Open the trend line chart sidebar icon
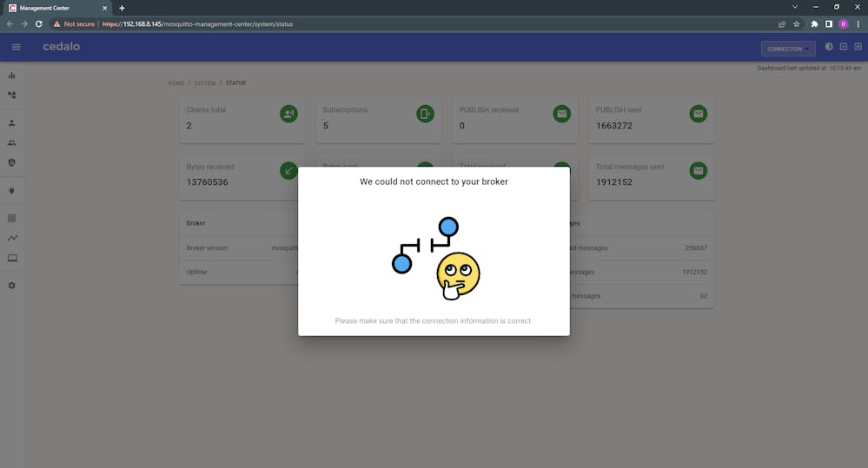This screenshot has height=468, width=868. coord(12,238)
